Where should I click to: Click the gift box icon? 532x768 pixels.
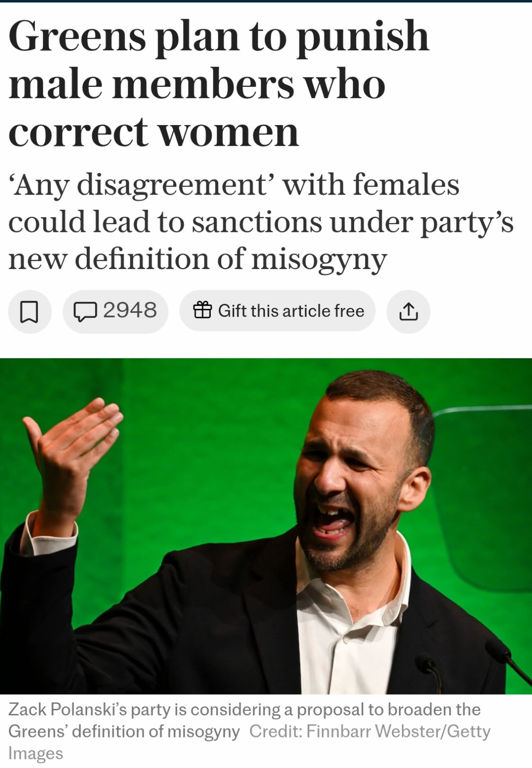click(x=202, y=310)
